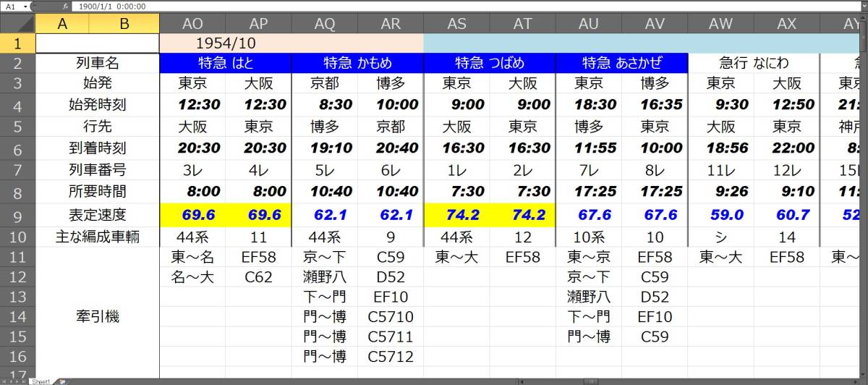Screen dimensions: 868x385
Task: Select the column B header
Action: 124,24
